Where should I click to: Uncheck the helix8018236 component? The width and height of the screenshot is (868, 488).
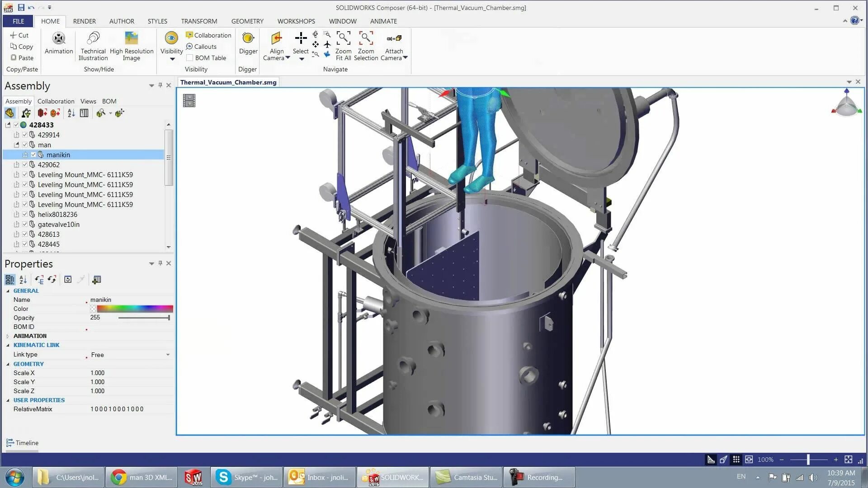click(x=25, y=214)
